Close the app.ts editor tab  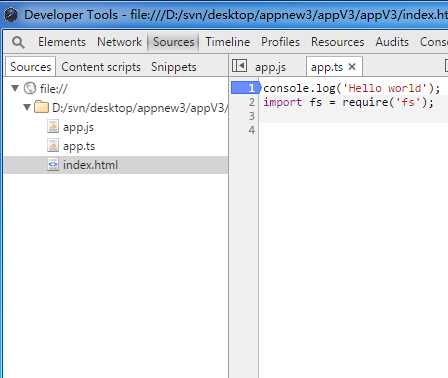point(352,67)
